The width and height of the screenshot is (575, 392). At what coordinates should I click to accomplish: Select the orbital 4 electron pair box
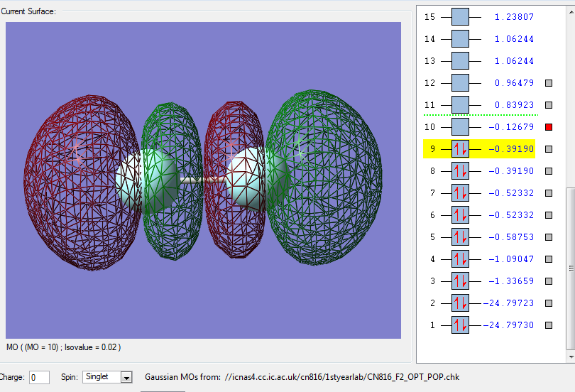460,259
